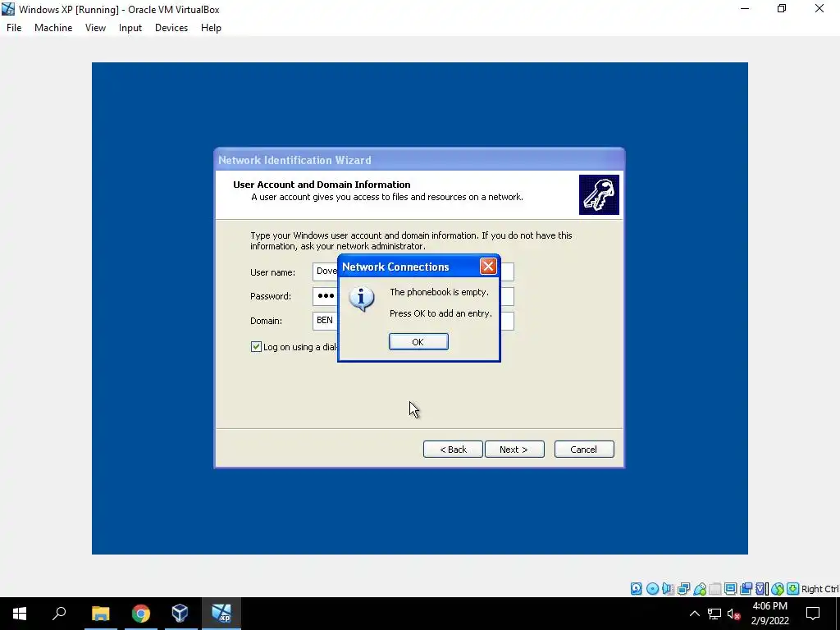Cancel the Network Identification Wizard
840x630 pixels.
(x=584, y=450)
